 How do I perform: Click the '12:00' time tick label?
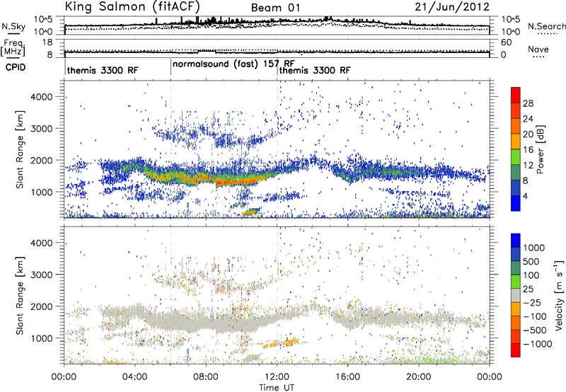(x=277, y=377)
